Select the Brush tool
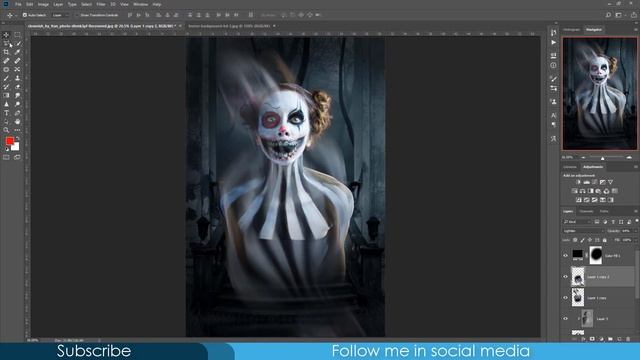 [x=6, y=78]
